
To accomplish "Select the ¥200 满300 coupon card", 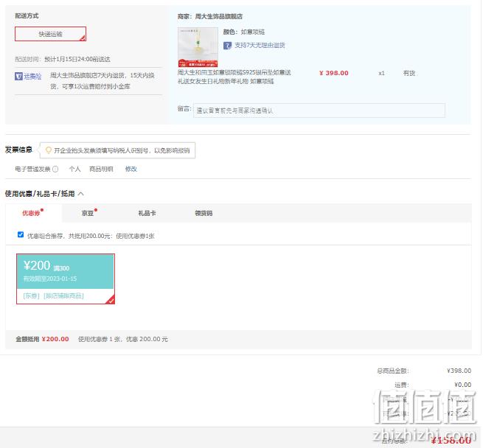I will coord(66,279).
